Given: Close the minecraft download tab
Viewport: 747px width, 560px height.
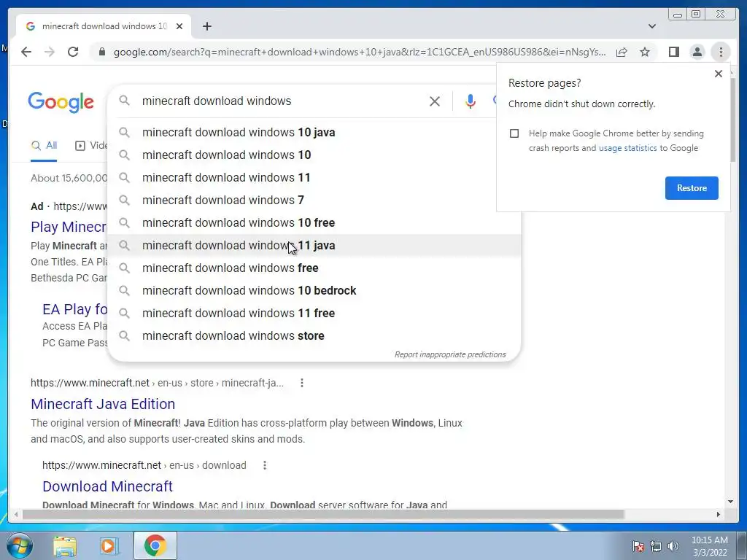Looking at the screenshot, I should click(x=179, y=26).
